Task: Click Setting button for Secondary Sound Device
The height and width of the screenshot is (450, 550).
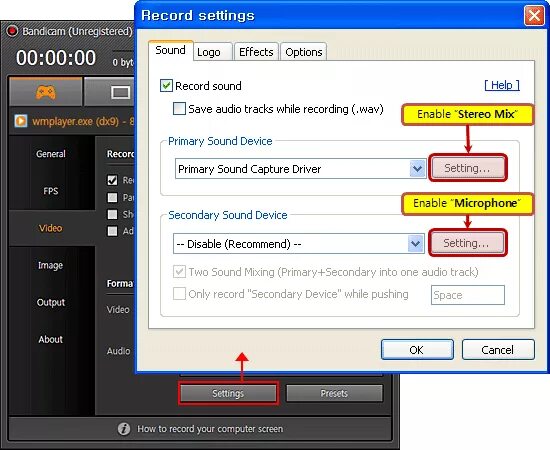Action: (467, 243)
